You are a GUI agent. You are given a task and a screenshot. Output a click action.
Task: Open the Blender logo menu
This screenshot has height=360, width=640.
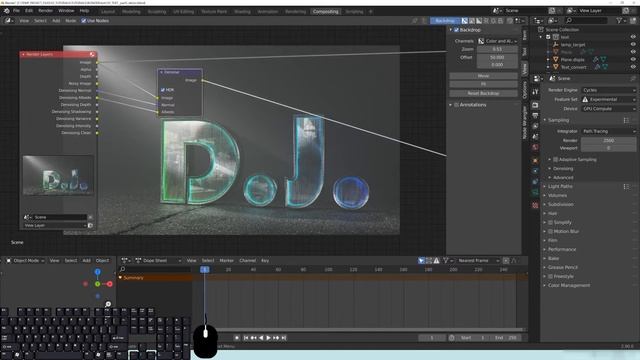click(7, 11)
